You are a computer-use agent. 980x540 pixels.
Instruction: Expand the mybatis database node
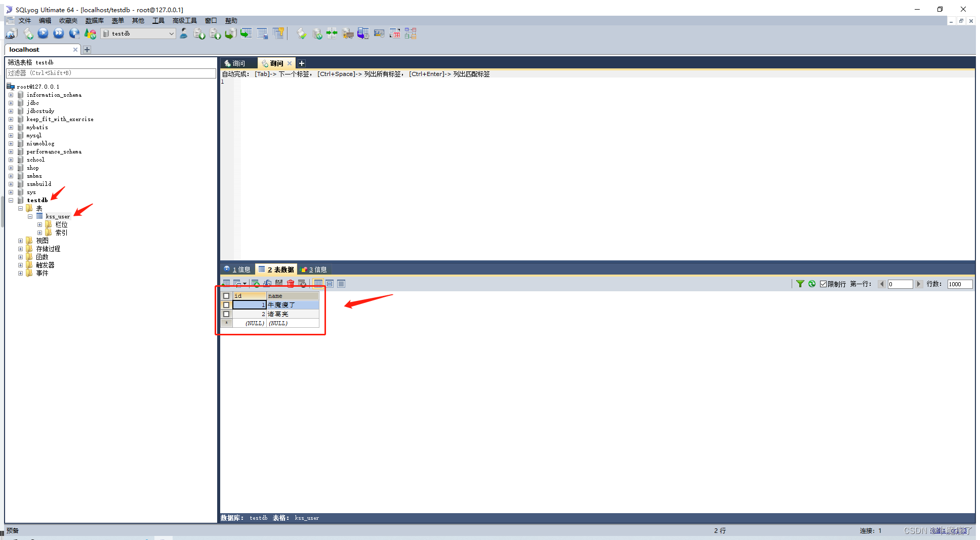(11, 127)
